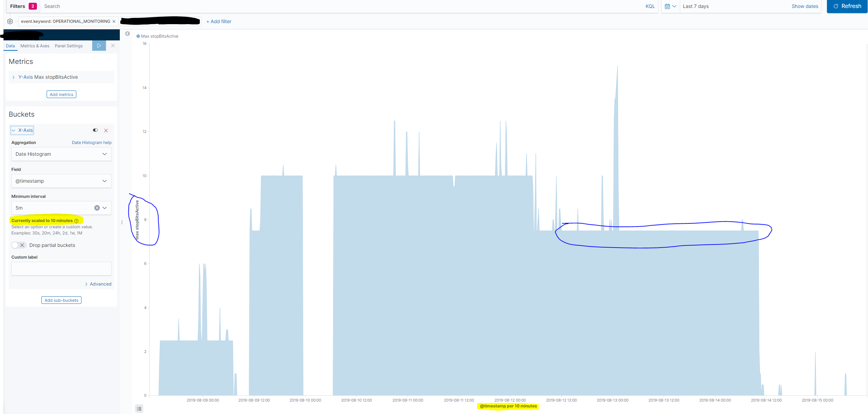Collapse the legend arrow icon beside the chart

coord(127,34)
